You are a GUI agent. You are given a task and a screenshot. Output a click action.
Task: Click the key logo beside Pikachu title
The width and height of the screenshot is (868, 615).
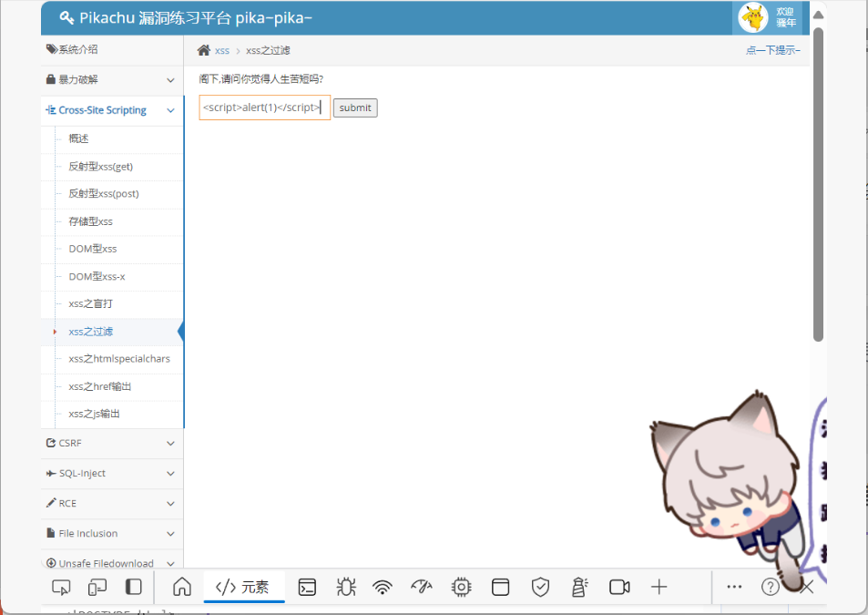pos(66,17)
